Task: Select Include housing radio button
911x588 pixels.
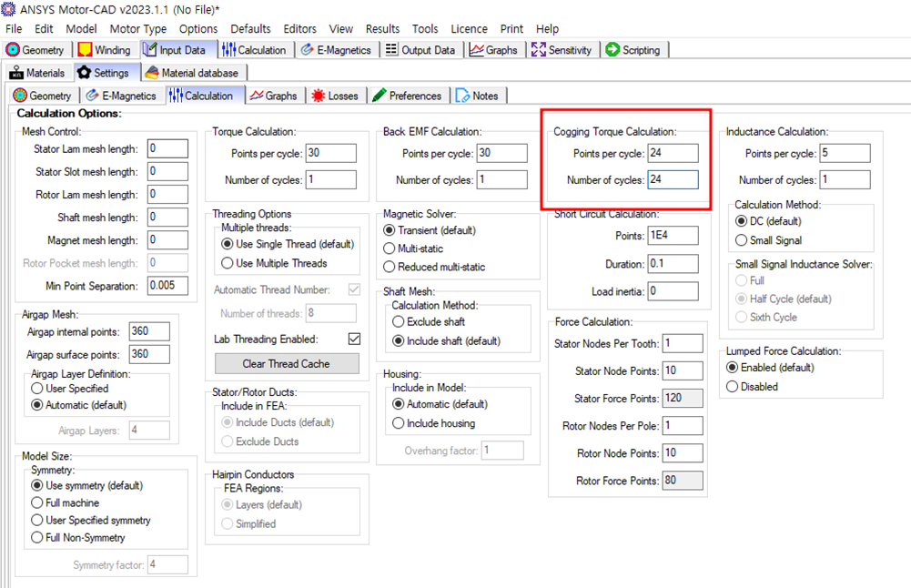Action: pos(398,423)
